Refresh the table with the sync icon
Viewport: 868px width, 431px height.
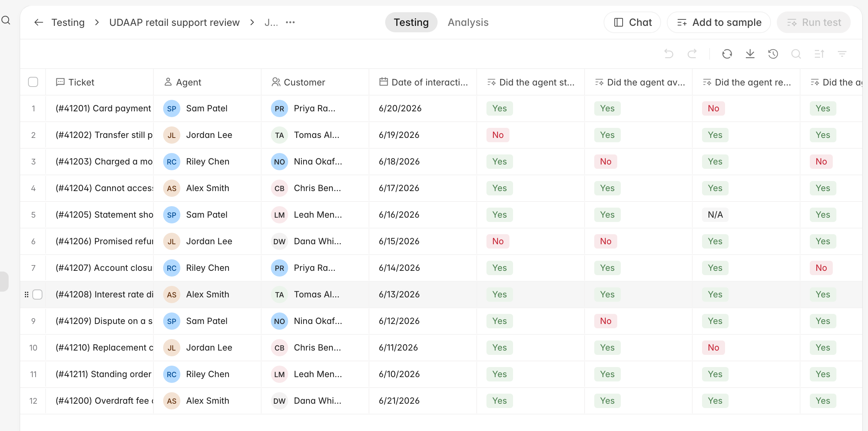tap(727, 54)
